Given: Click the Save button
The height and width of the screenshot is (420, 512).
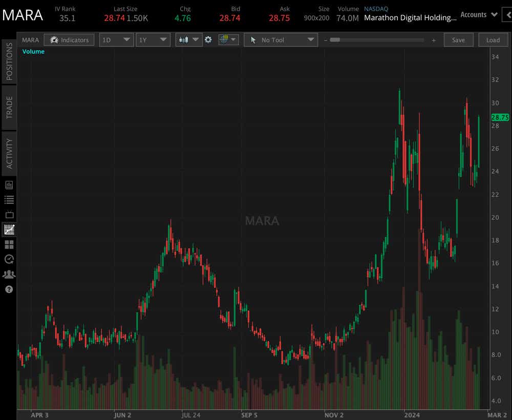Looking at the screenshot, I should 458,40.
